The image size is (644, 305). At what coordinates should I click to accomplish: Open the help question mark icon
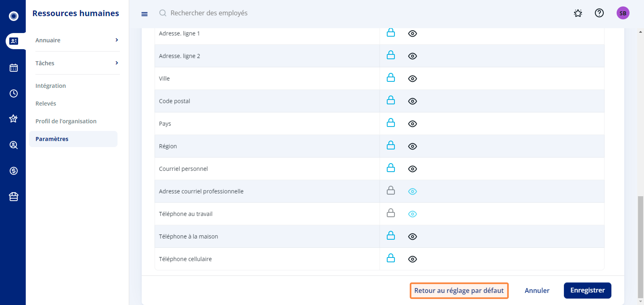pos(599,13)
